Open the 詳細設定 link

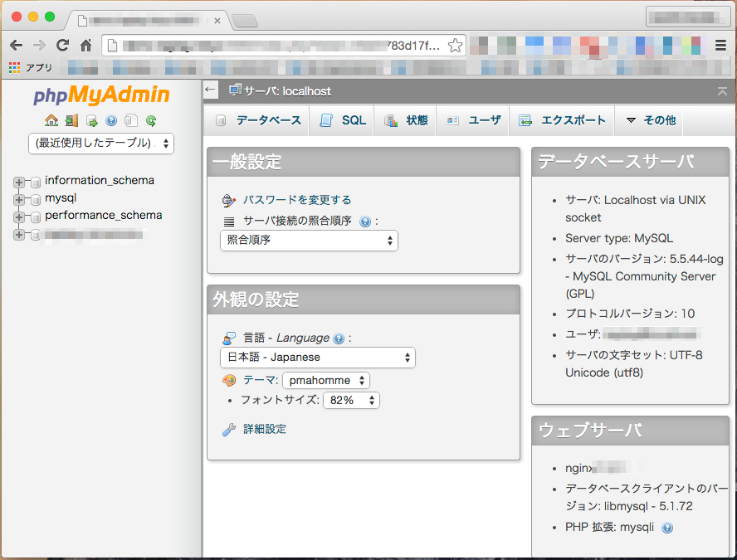[265, 430]
